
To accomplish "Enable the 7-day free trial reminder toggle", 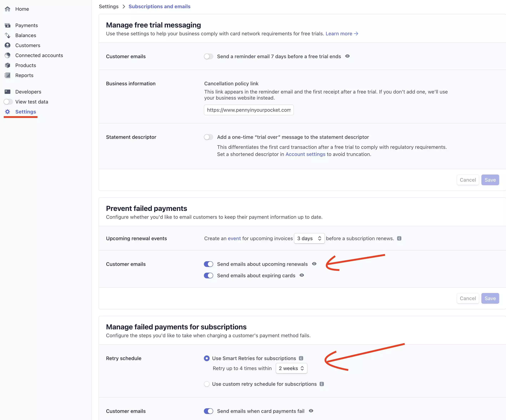I will click(208, 56).
